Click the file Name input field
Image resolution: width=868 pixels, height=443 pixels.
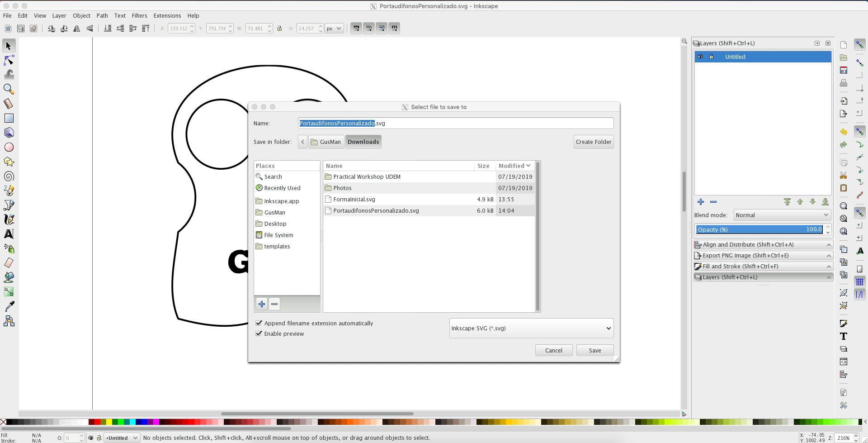(456, 123)
